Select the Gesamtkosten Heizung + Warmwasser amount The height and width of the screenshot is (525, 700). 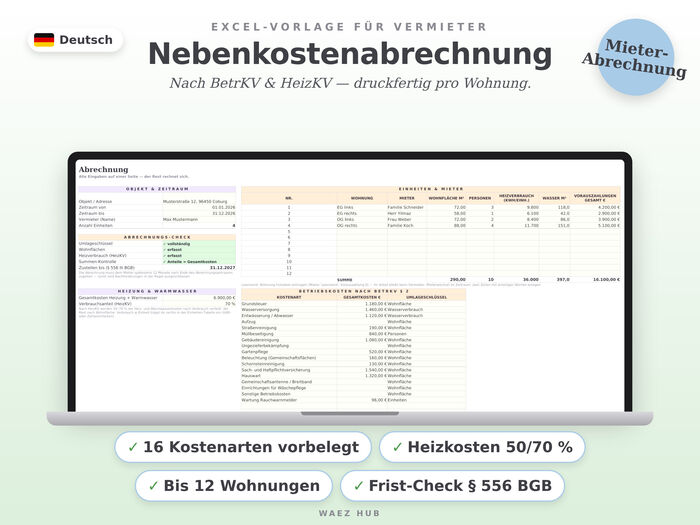[199, 297]
